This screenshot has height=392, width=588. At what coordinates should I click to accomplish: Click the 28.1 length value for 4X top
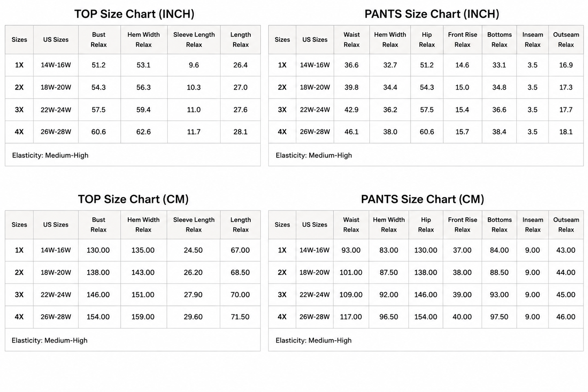click(240, 132)
